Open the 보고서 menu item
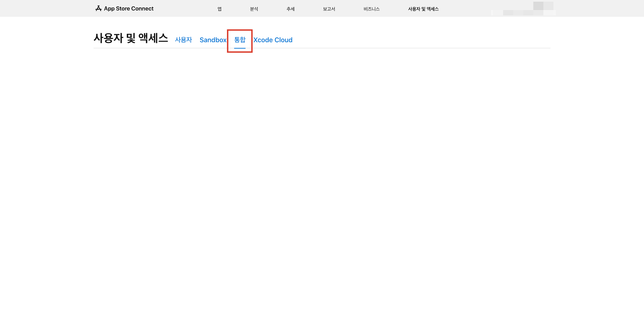The image size is (644, 313). [x=329, y=9]
